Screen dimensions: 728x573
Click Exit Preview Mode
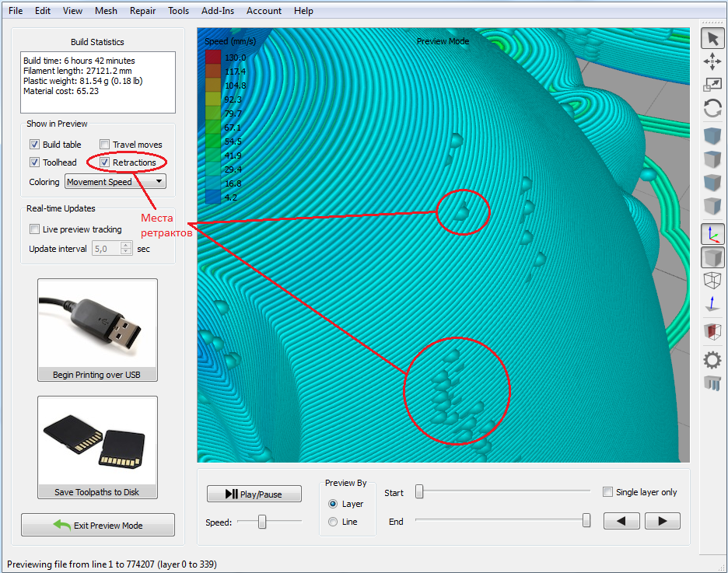97,525
